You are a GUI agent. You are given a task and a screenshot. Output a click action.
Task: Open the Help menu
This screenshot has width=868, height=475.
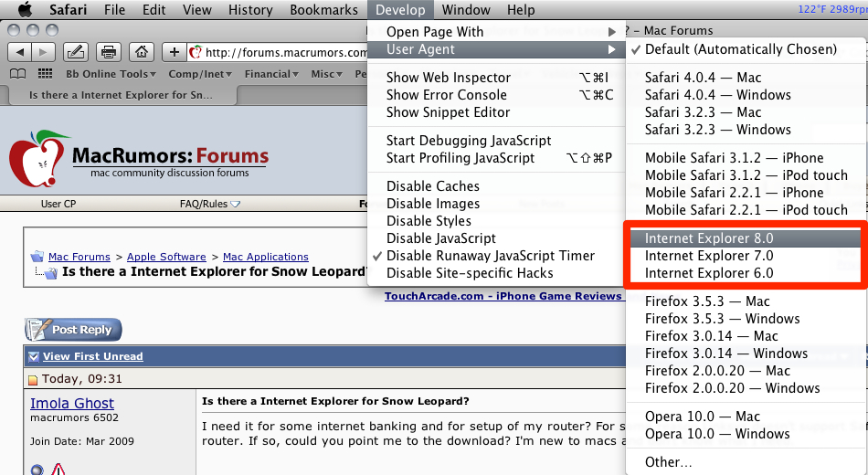pos(521,9)
